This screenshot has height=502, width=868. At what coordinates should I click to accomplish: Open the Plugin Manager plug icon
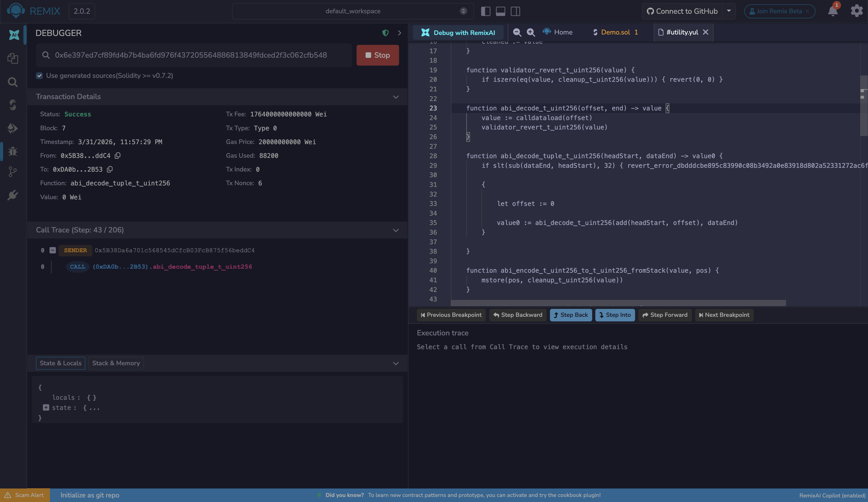click(13, 195)
